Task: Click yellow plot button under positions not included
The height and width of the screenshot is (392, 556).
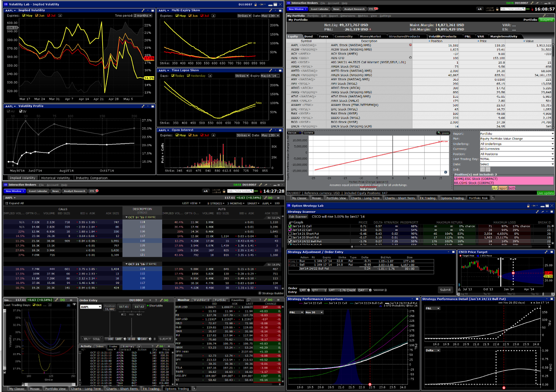Action: (494, 188)
